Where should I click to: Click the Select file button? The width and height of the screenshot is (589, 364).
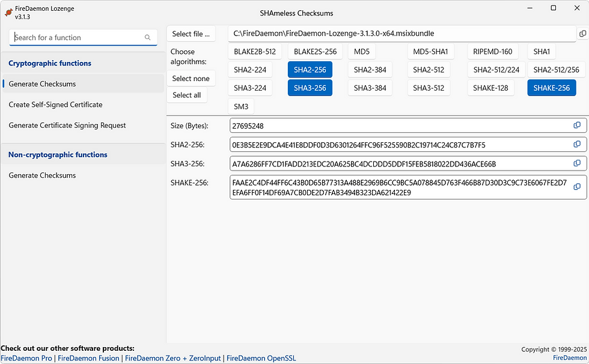(x=191, y=34)
